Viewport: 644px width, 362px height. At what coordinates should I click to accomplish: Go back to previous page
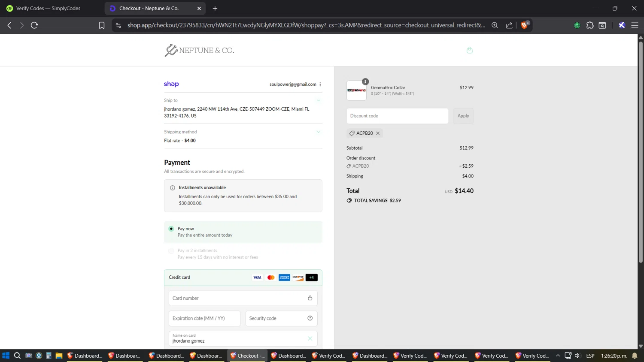click(9, 25)
